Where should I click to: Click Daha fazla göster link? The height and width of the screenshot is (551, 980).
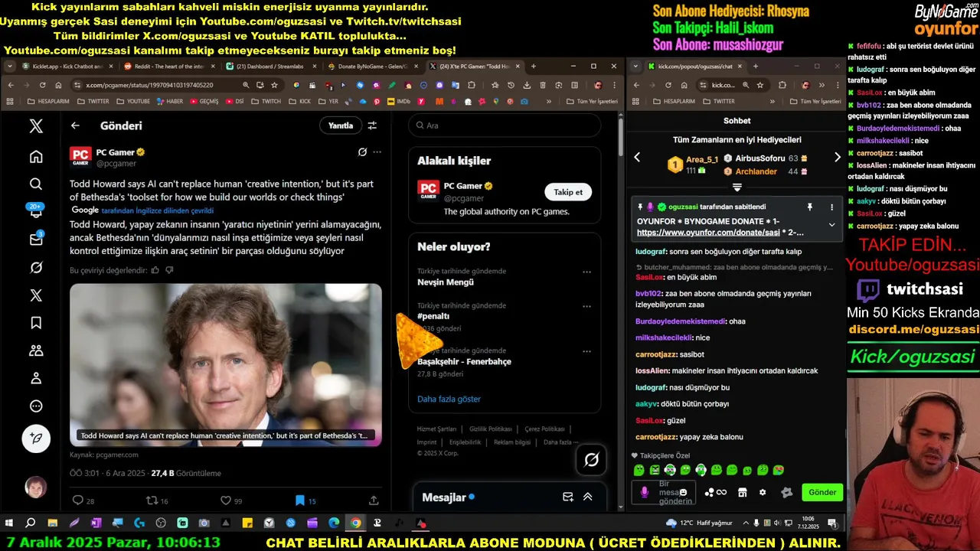(449, 399)
